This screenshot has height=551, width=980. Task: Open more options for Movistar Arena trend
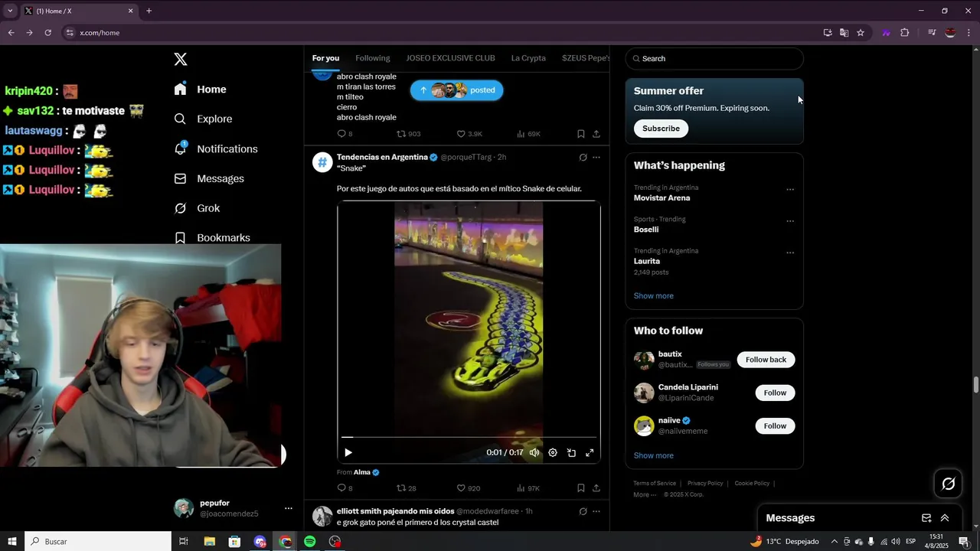[790, 190]
